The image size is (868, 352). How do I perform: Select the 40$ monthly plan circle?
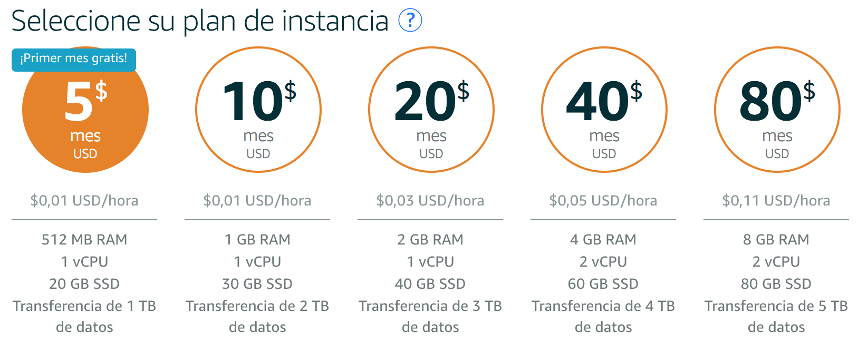tap(604, 110)
